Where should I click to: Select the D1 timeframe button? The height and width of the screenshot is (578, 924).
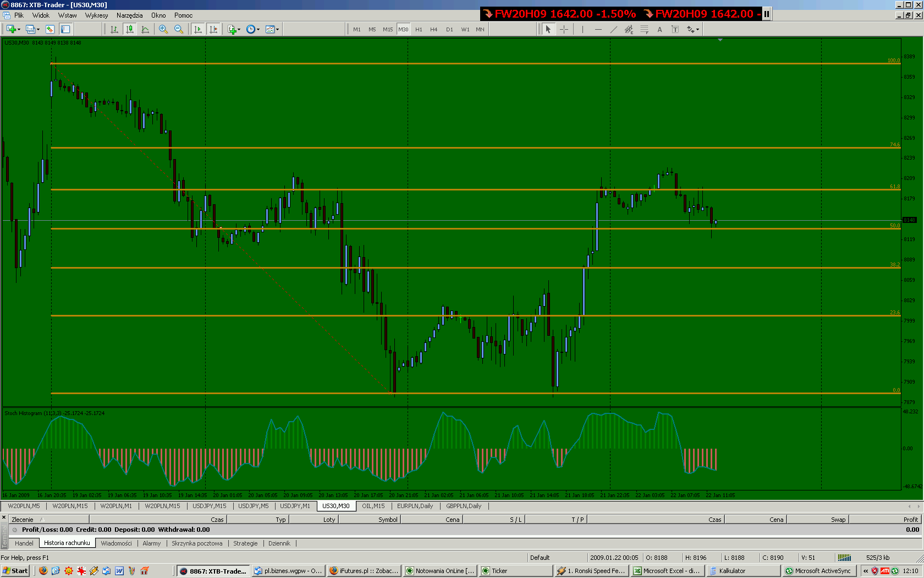[x=449, y=29]
